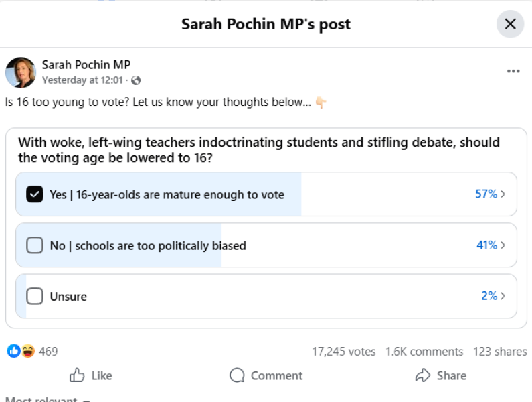Click the laughing emoji reaction icon
This screenshot has width=532, height=402.
pyautogui.click(x=27, y=351)
